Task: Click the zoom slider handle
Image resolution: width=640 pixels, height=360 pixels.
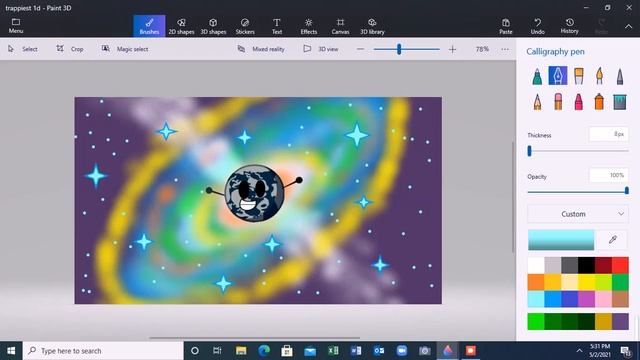Action: [399, 49]
